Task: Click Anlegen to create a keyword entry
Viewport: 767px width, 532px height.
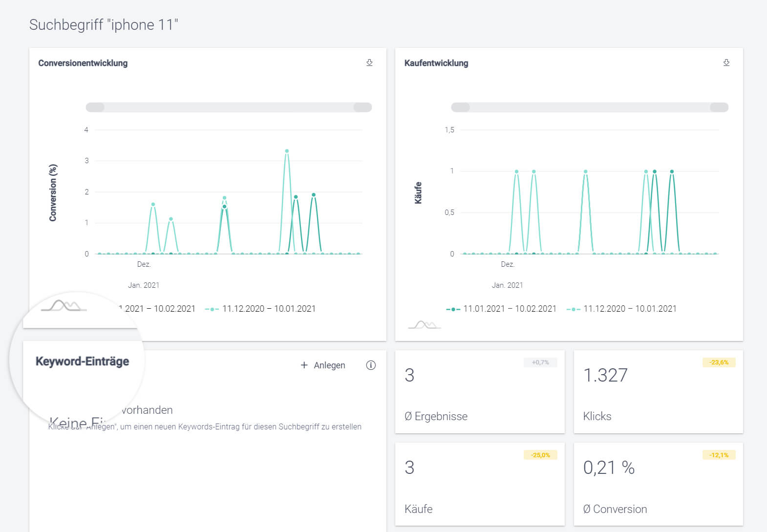Action: tap(323, 365)
